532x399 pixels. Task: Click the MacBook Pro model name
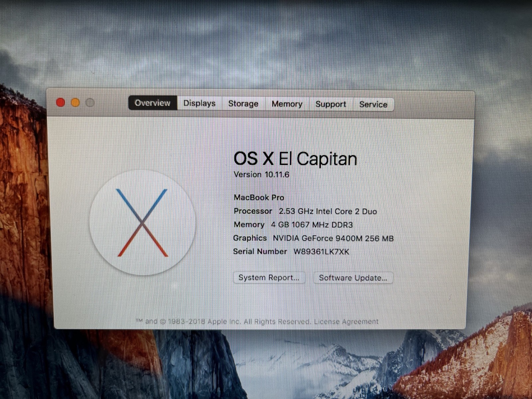(x=259, y=198)
